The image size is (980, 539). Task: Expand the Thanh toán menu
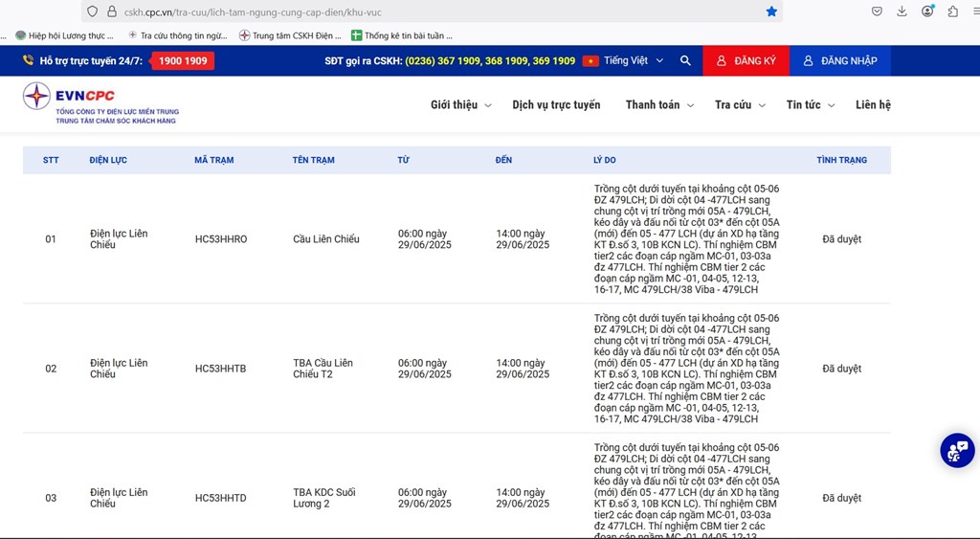pyautogui.click(x=659, y=105)
